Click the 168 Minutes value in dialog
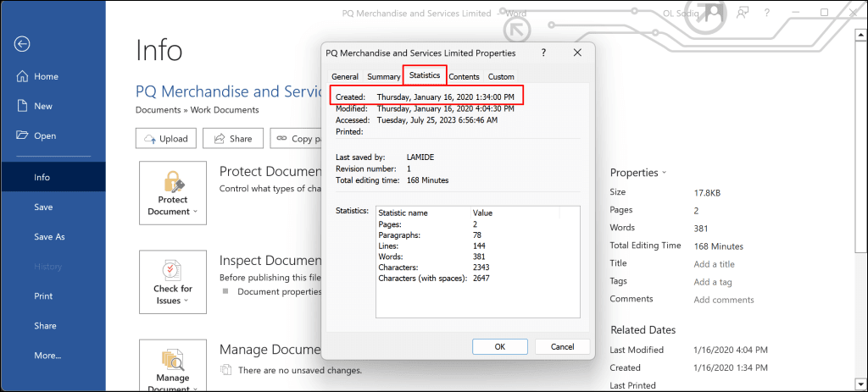This screenshot has width=868, height=392. pyautogui.click(x=427, y=180)
